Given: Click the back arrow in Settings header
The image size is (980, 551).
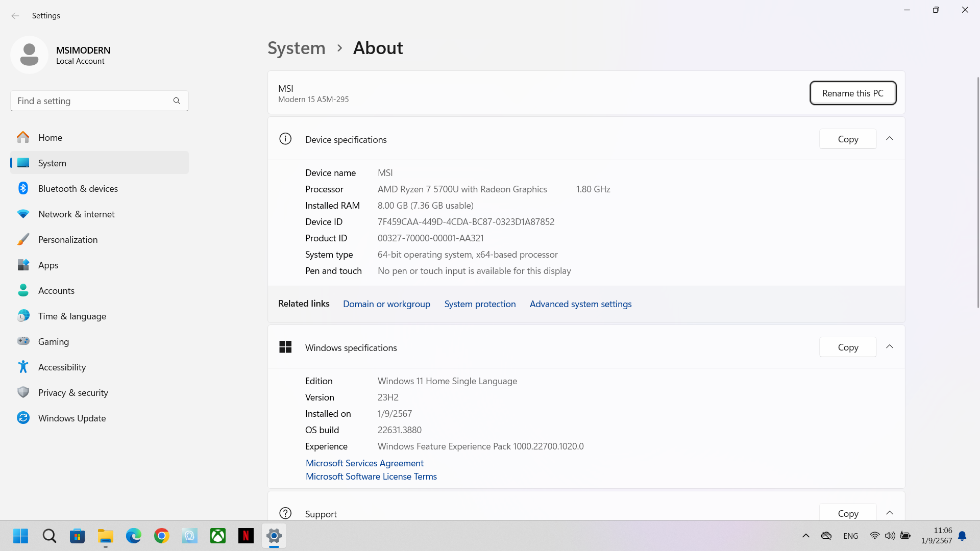Looking at the screenshot, I should [x=15, y=16].
